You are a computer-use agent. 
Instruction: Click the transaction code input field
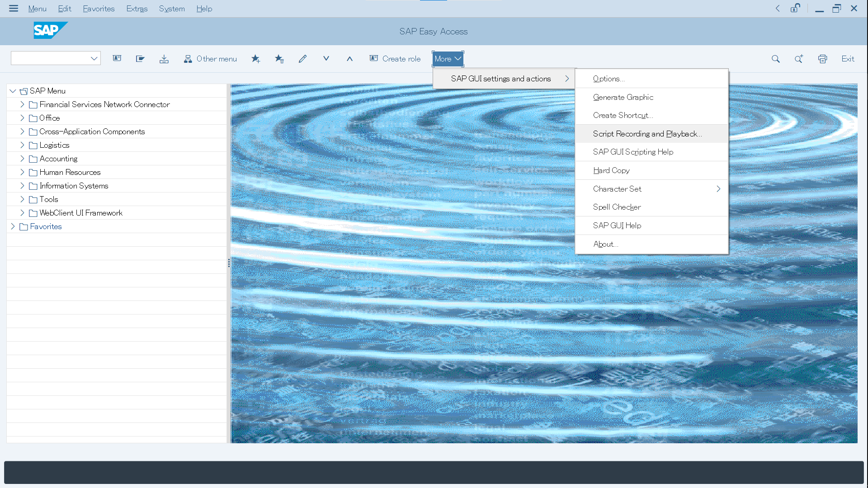(x=50, y=59)
